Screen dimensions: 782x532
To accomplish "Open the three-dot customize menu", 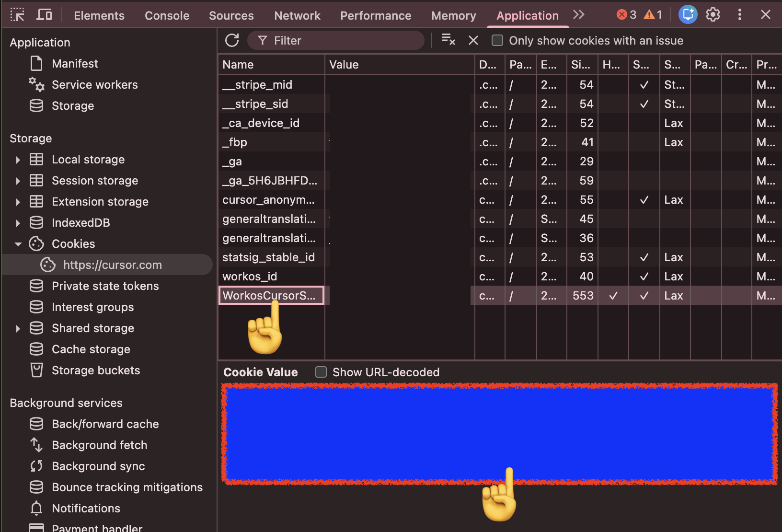I will tap(739, 15).
